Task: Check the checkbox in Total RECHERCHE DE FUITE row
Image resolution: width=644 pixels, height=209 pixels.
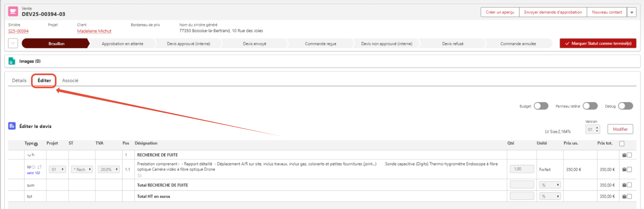Action: pos(629,185)
